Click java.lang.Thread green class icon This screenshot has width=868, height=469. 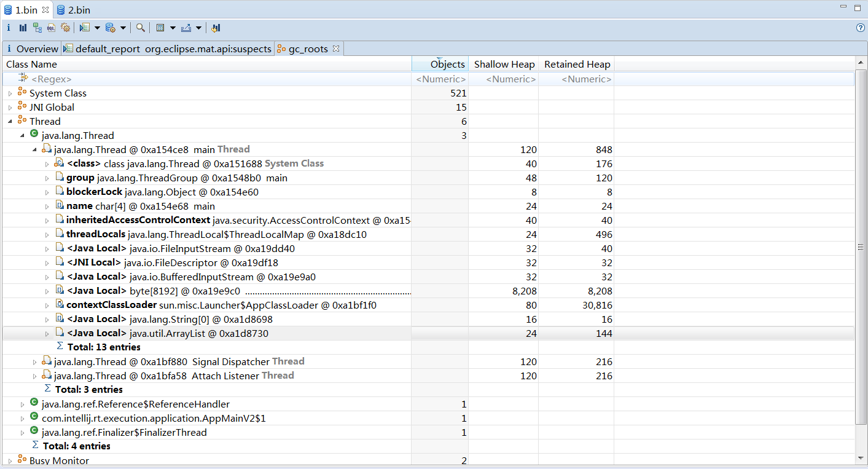(x=34, y=135)
